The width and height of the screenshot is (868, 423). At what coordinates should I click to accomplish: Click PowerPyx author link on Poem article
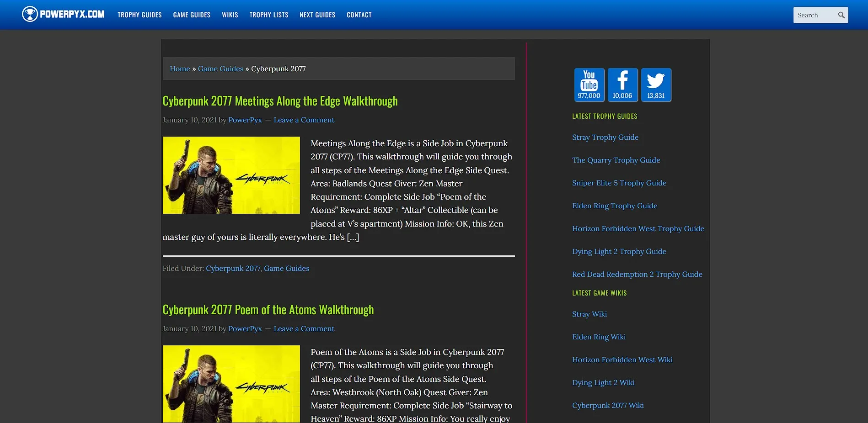click(245, 328)
